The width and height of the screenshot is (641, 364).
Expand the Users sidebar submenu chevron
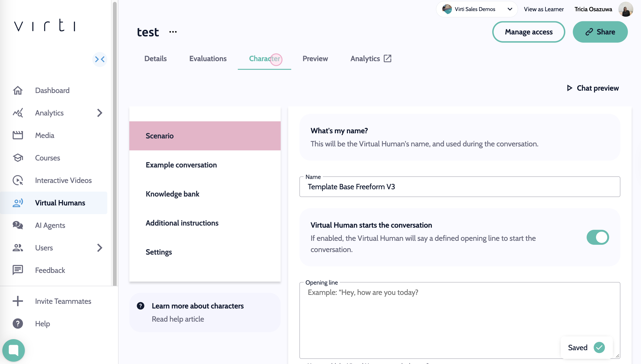100,248
